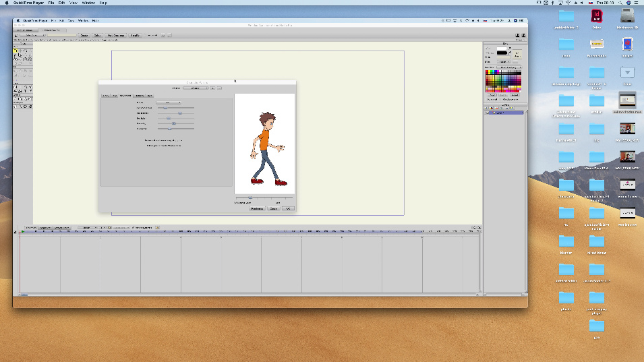
Task: Open the 'blender' folder on desktop
Action: [566, 241]
